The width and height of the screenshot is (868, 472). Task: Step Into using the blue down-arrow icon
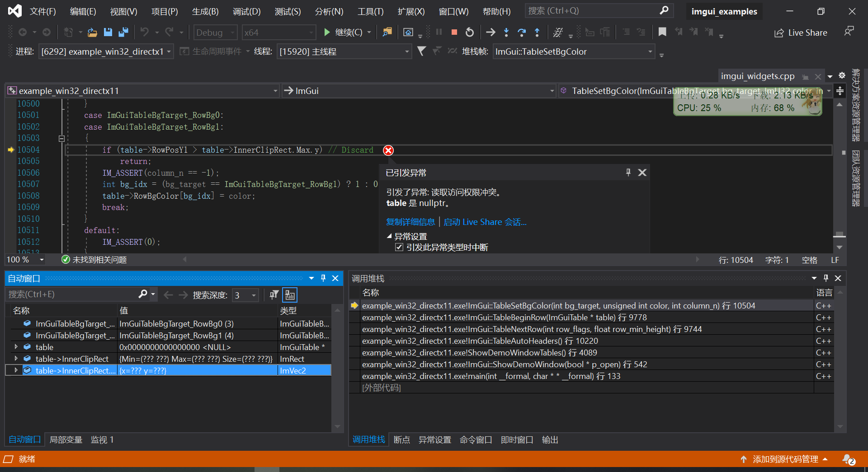pos(506,32)
